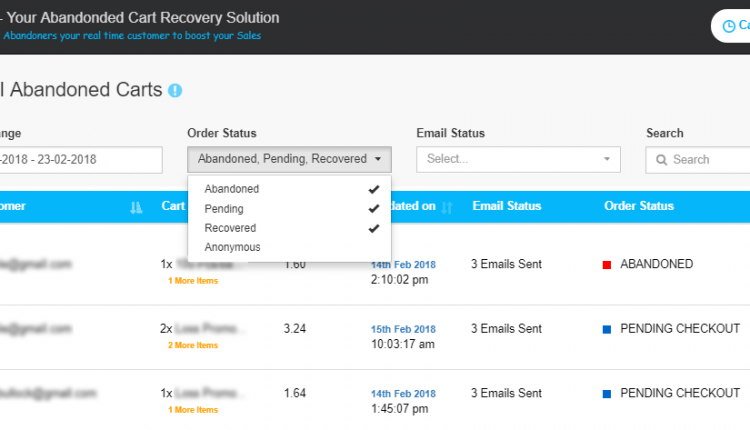The height and width of the screenshot is (430, 750).
Task: Click the 15th Feb 2018 date link
Action: tap(403, 329)
